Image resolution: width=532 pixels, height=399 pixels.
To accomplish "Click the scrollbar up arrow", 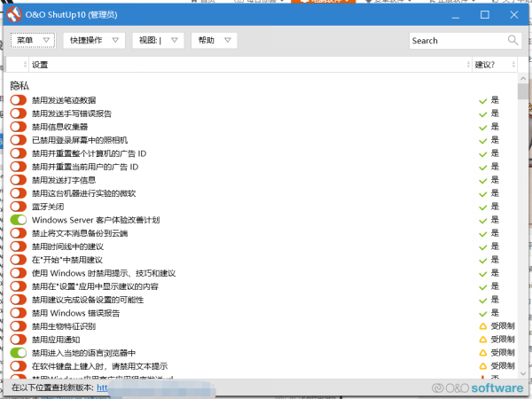I will [x=523, y=78].
